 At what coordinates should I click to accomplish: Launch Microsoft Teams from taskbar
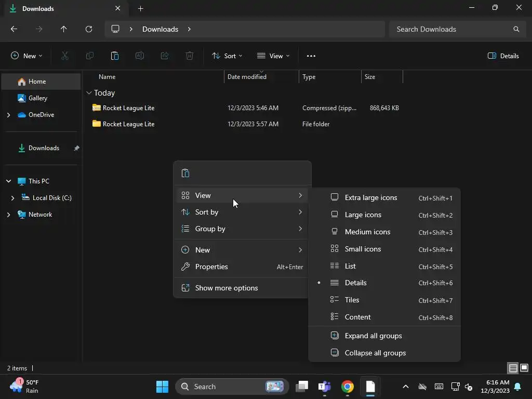[x=324, y=387]
